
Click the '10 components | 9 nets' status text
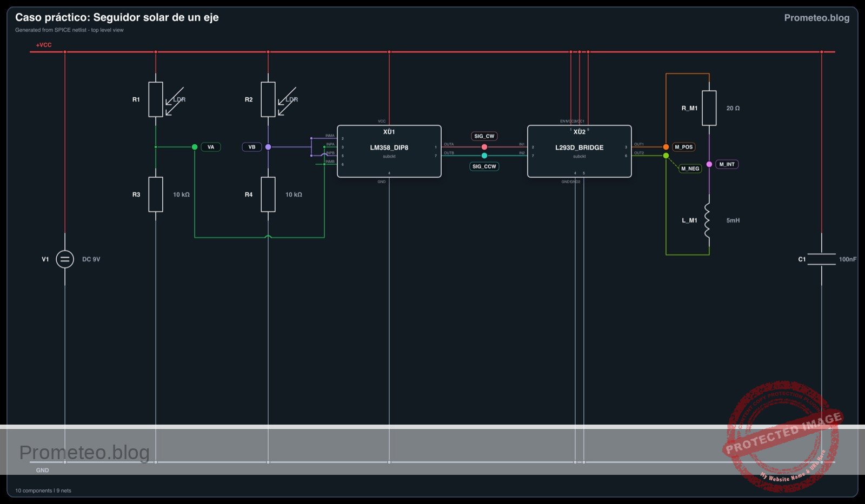pos(43,490)
